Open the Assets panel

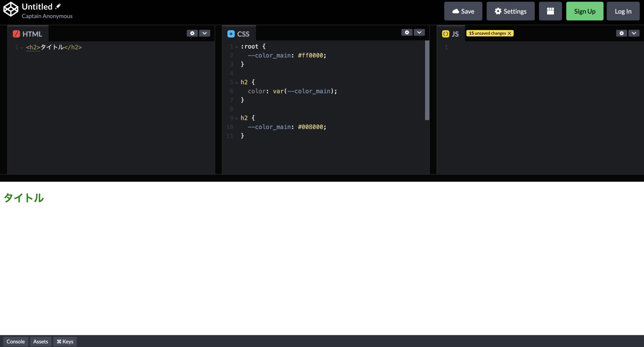click(41, 341)
